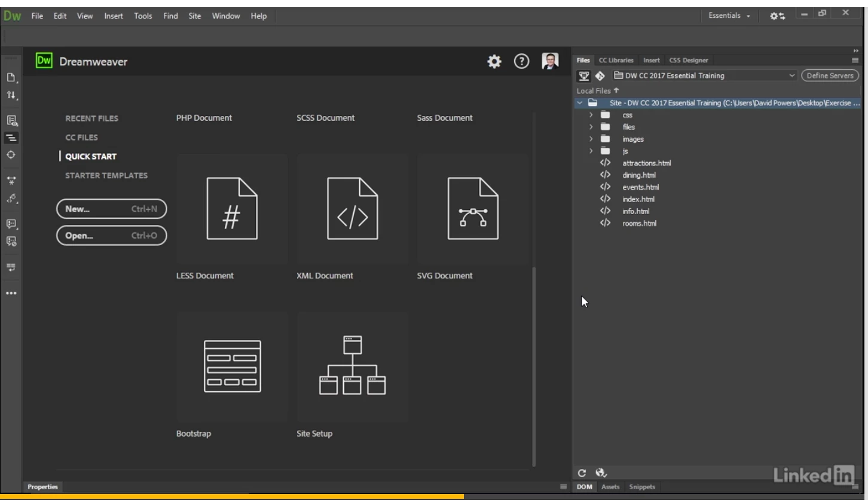
Task: Click the wrap lines toolbar icon
Action: (x=11, y=267)
